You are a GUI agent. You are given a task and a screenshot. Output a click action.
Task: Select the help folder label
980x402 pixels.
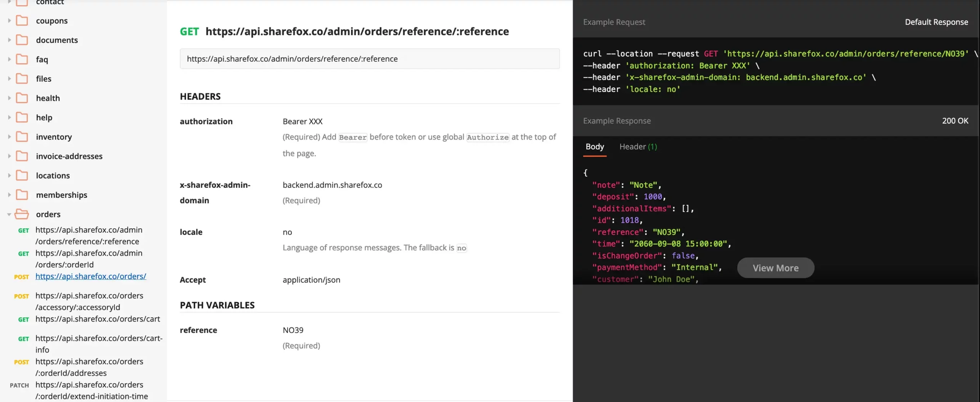coord(44,118)
